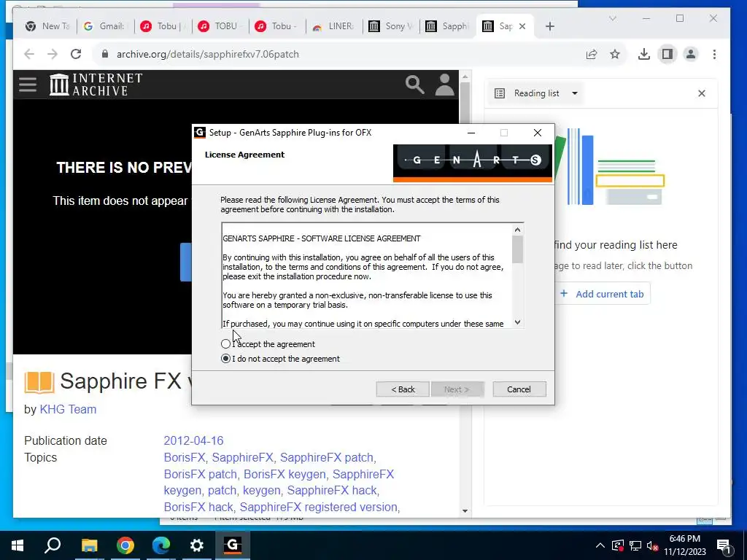This screenshot has width=747, height=560.
Task: Expand Chrome tab search chevron
Action: coord(613,18)
